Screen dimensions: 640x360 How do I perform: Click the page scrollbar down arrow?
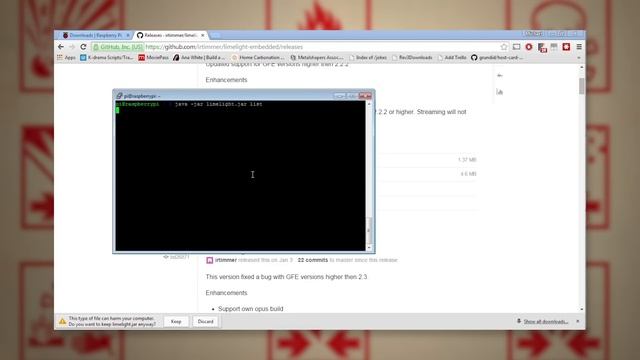[x=581, y=309]
